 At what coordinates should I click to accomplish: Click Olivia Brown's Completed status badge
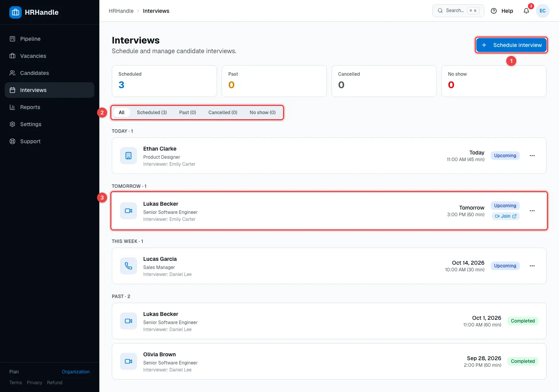click(x=523, y=361)
